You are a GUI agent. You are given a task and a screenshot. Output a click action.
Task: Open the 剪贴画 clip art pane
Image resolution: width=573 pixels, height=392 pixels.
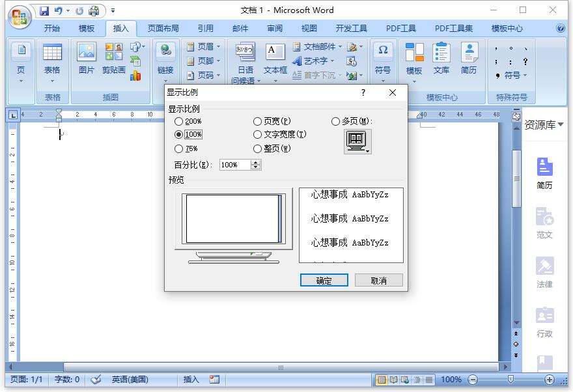[x=114, y=59]
